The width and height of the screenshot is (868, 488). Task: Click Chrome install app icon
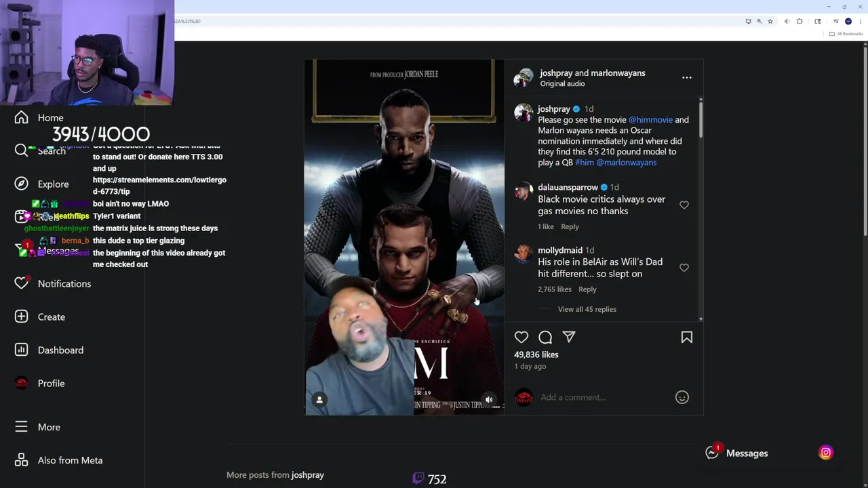[749, 22]
